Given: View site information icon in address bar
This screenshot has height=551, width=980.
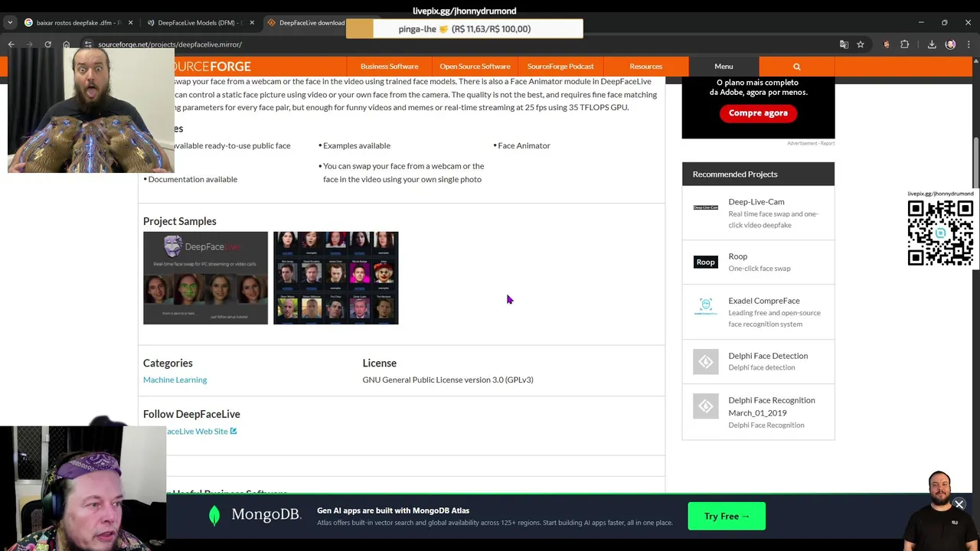Looking at the screenshot, I should [x=89, y=44].
